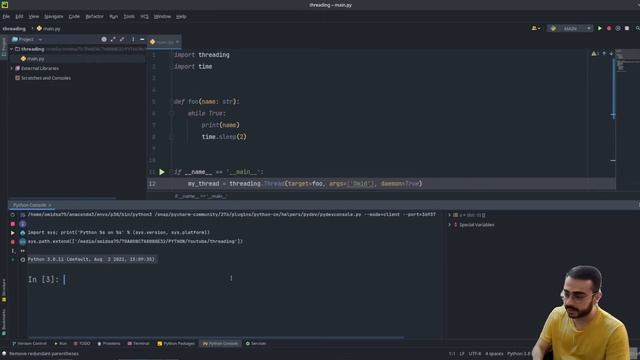Image resolution: width=640 pixels, height=360 pixels.
Task: Click the run gutter arrow on line 11
Action: (x=162, y=172)
